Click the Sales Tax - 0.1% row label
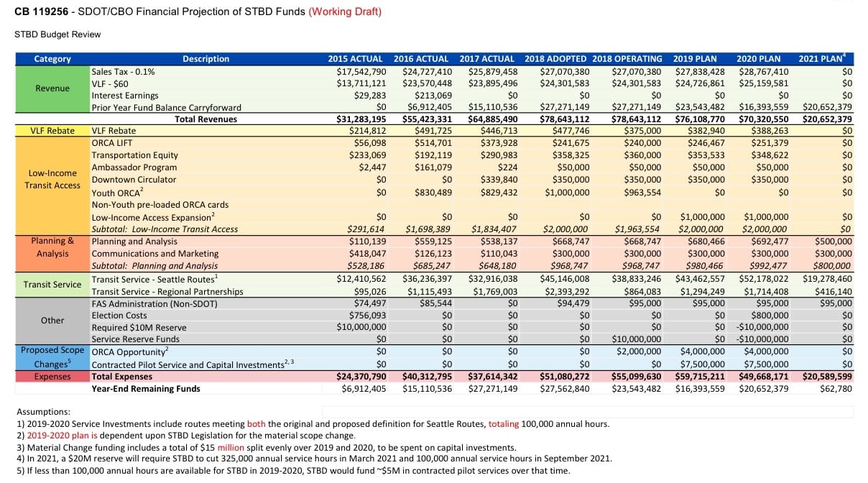The height and width of the screenshot is (483, 868). [122, 70]
